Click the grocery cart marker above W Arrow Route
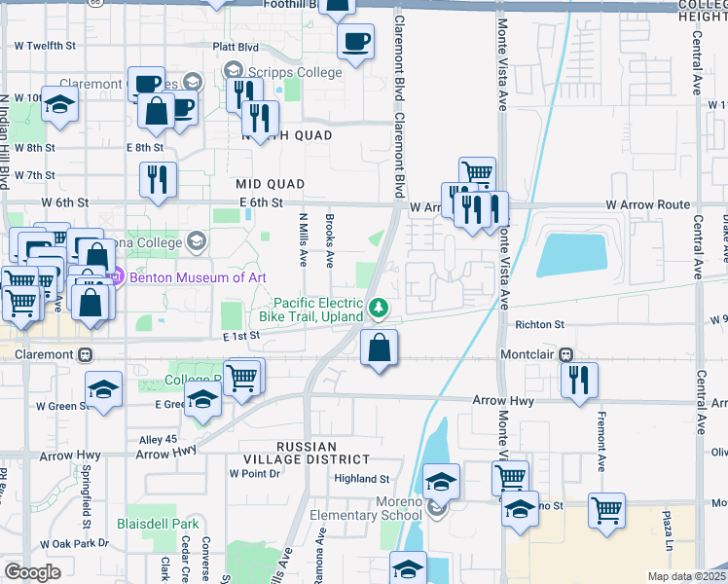Viewport: 728px width, 584px height. click(x=477, y=171)
